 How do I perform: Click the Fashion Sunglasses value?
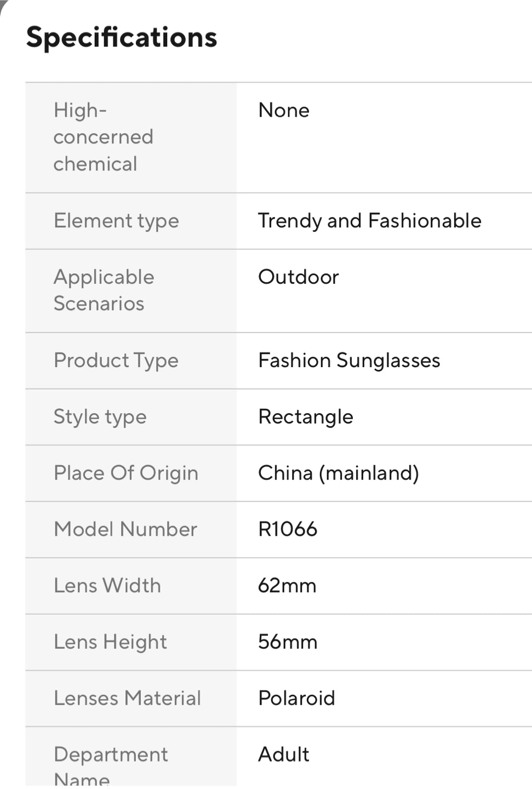[x=349, y=361]
